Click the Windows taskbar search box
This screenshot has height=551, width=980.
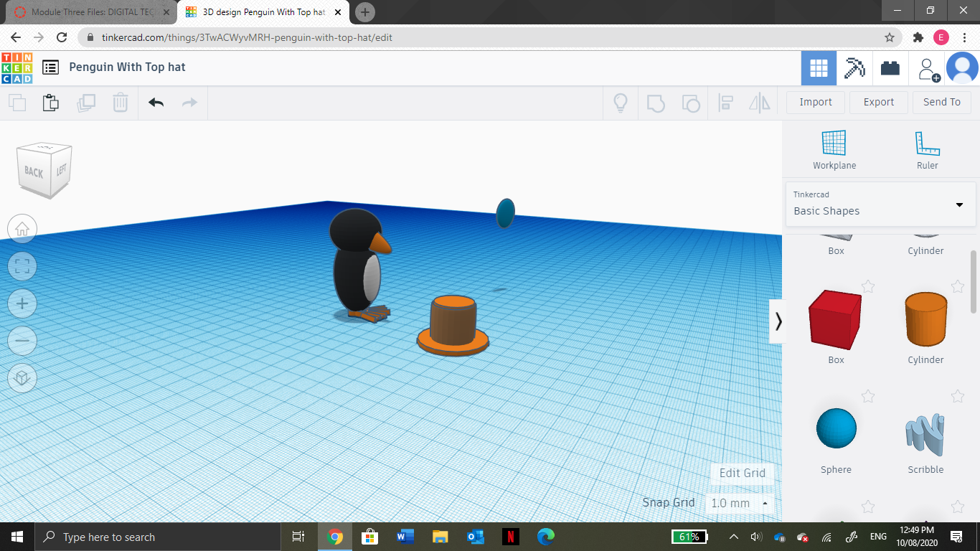157,537
